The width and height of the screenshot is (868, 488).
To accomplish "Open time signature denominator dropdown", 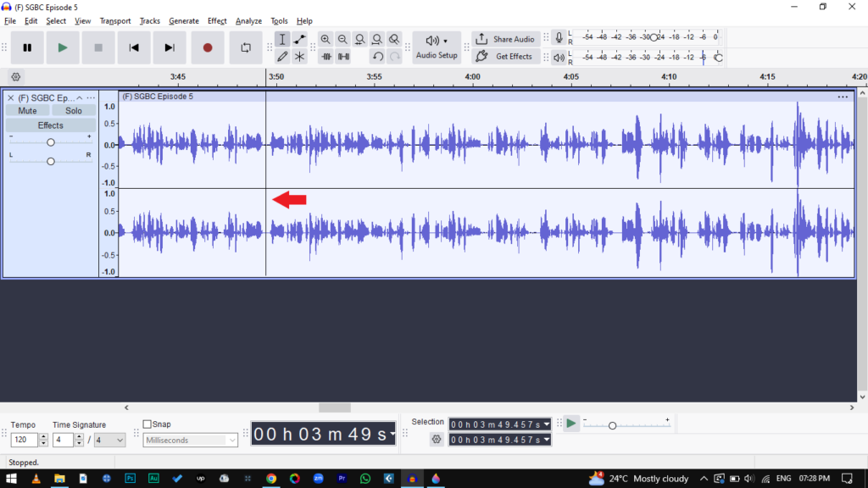I will [109, 441].
